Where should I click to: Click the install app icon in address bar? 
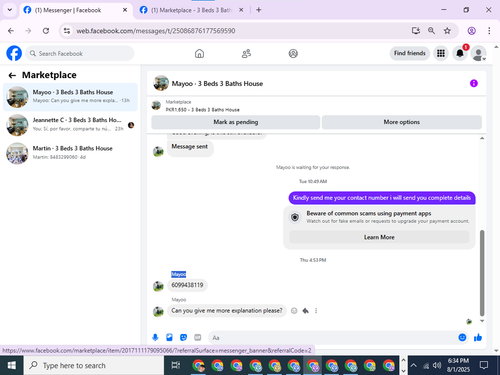click(x=415, y=31)
